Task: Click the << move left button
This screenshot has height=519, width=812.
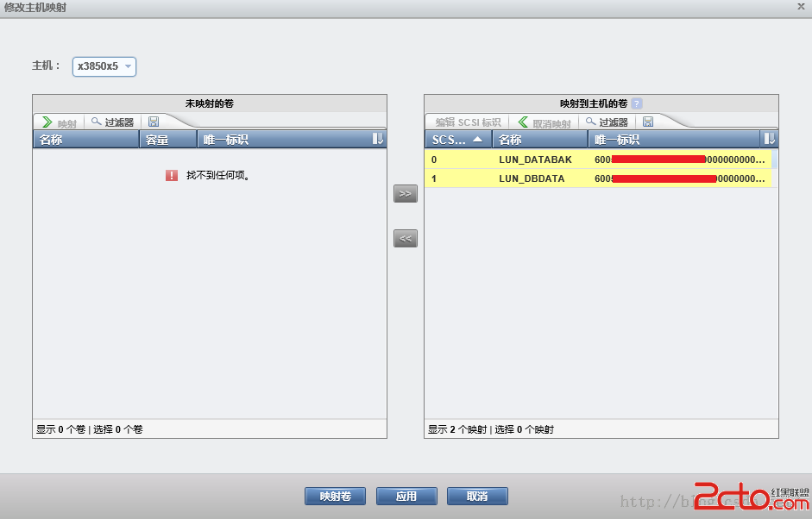Action: (406, 239)
